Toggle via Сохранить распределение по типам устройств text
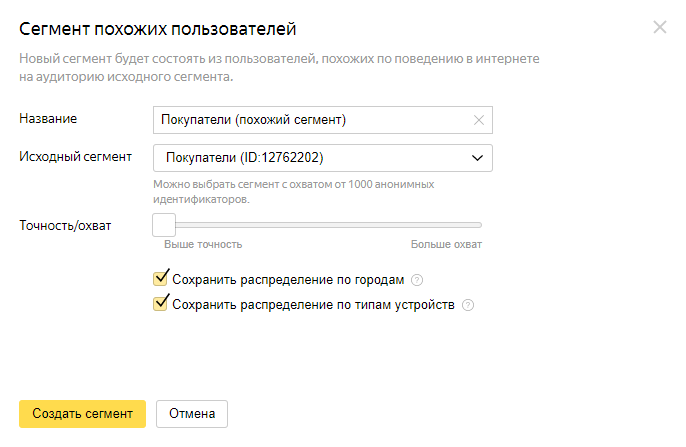Image resolution: width=686 pixels, height=447 pixels. pyautogui.click(x=313, y=305)
